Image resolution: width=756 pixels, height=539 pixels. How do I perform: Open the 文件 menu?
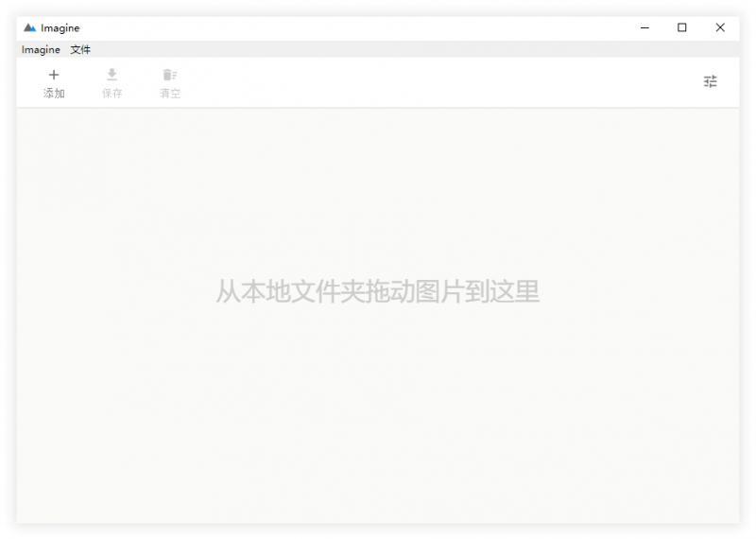pos(80,50)
